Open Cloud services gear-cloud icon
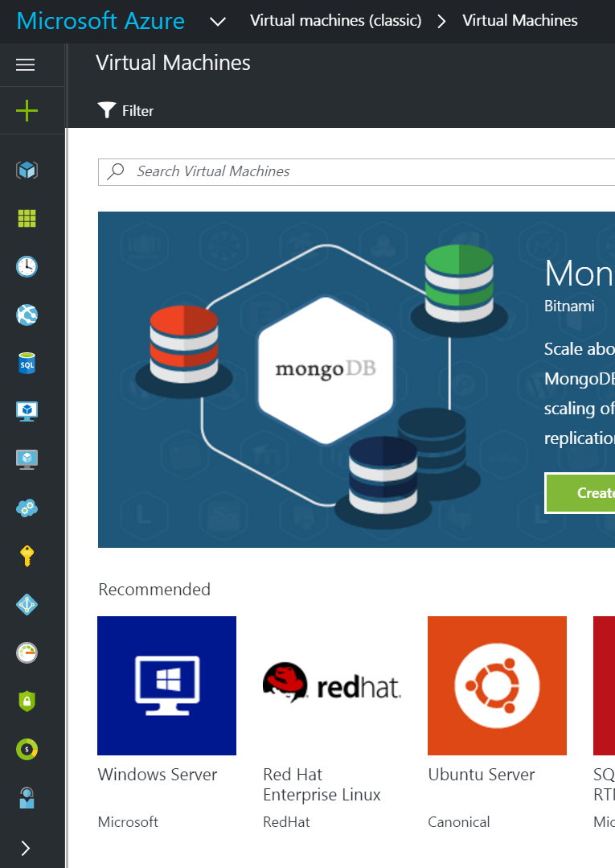 (27, 508)
